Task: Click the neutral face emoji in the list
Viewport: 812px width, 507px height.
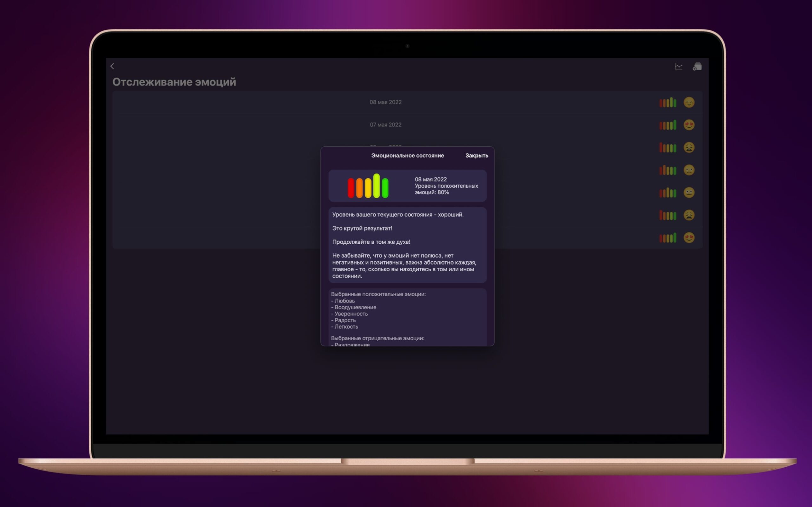Action: 689,192
